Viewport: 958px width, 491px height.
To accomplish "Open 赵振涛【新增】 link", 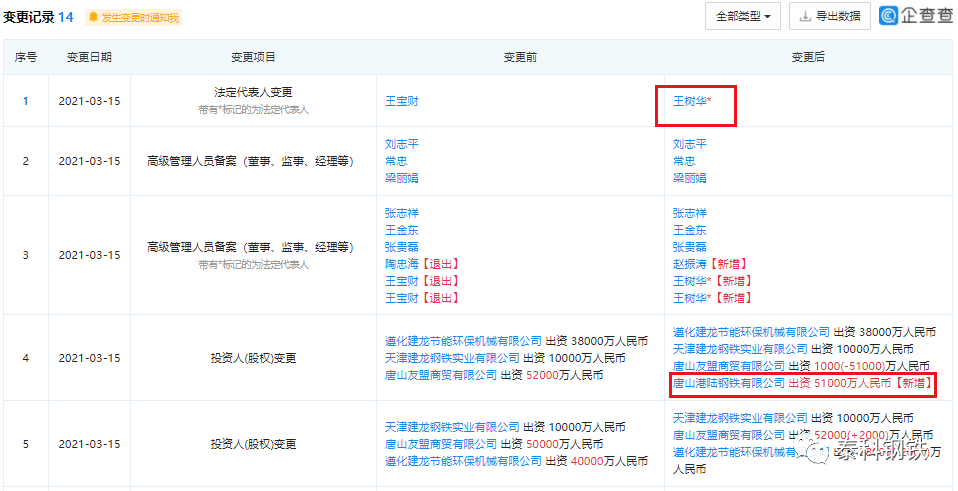I will point(710,264).
